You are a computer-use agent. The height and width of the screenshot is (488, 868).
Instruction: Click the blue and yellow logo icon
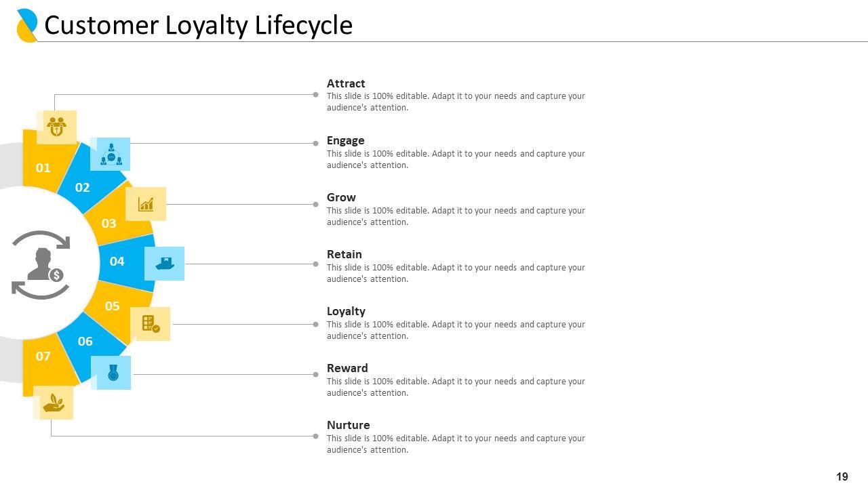(x=26, y=26)
